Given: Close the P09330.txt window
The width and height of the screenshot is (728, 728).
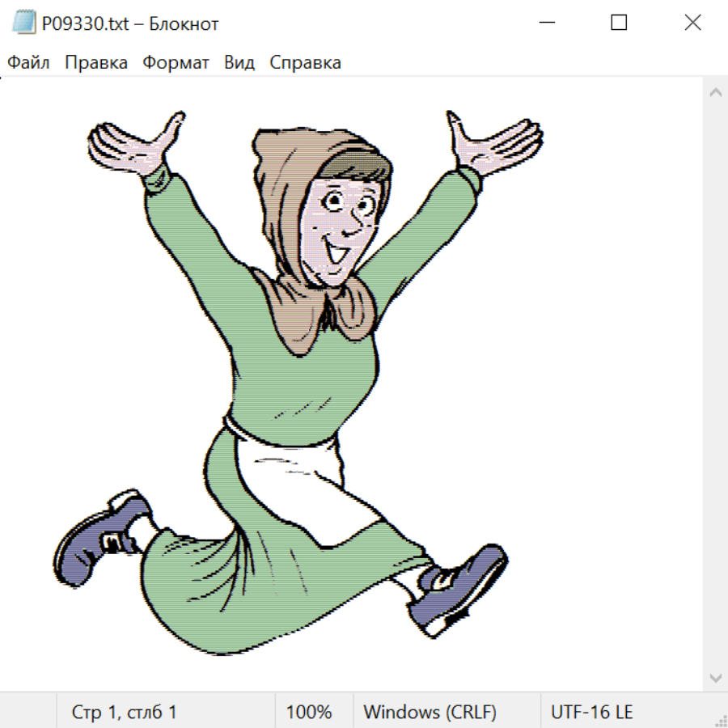Looking at the screenshot, I should (692, 23).
